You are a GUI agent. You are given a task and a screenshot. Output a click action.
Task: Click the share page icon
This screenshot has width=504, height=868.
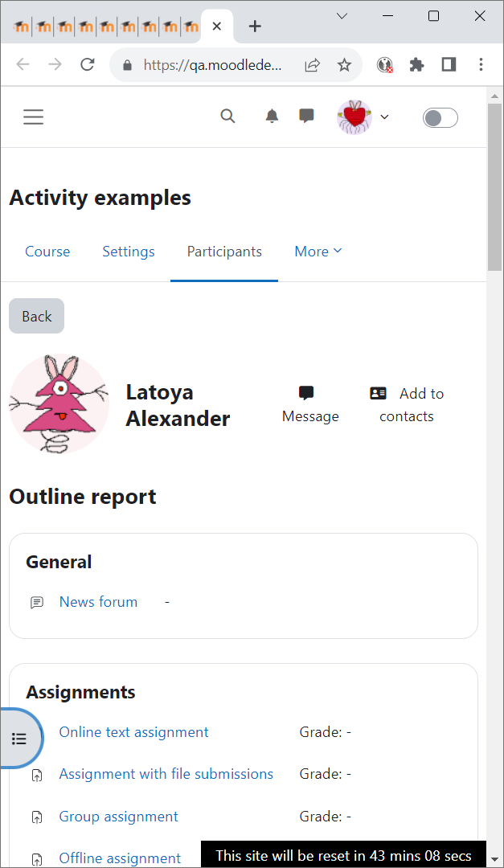pyautogui.click(x=313, y=65)
